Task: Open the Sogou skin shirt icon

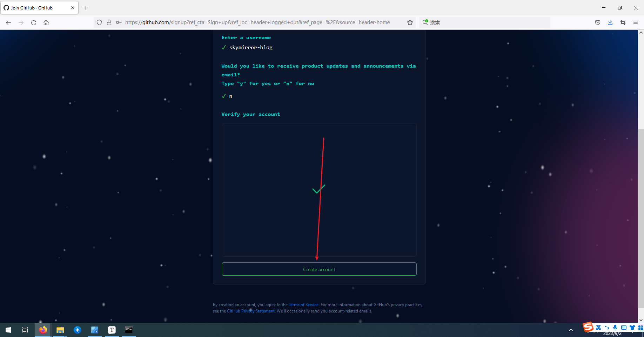Action: 632,328
